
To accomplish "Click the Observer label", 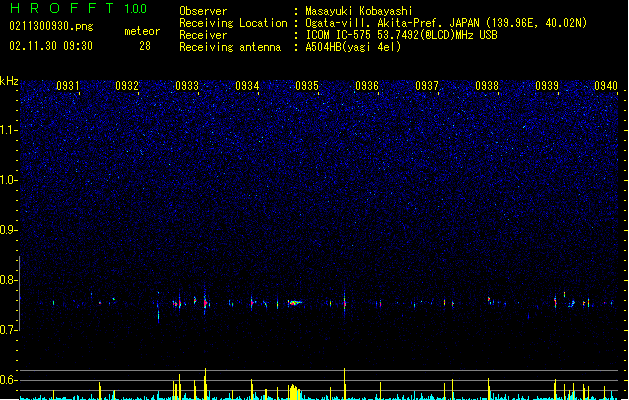I will click(203, 11).
